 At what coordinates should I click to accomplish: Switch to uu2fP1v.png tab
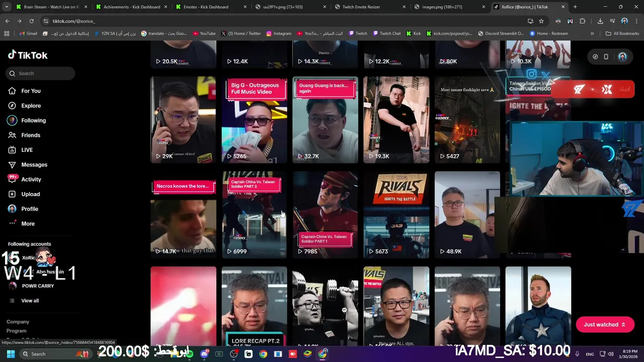[x=291, y=7]
